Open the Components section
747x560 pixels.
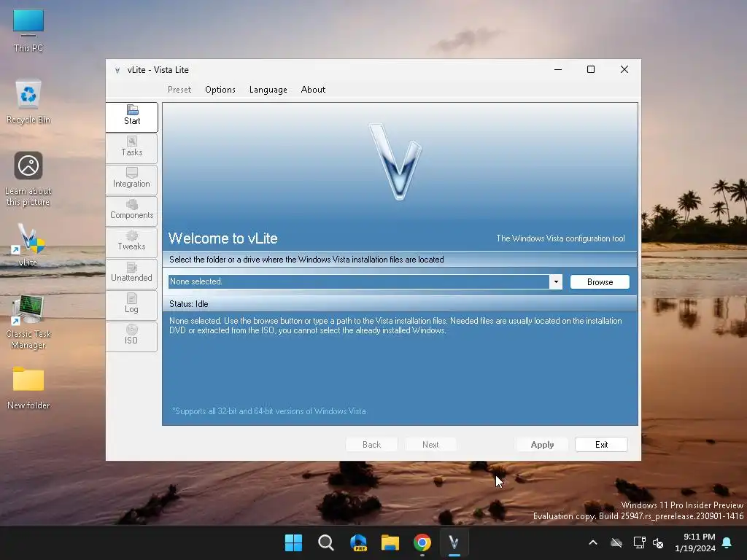point(132,211)
